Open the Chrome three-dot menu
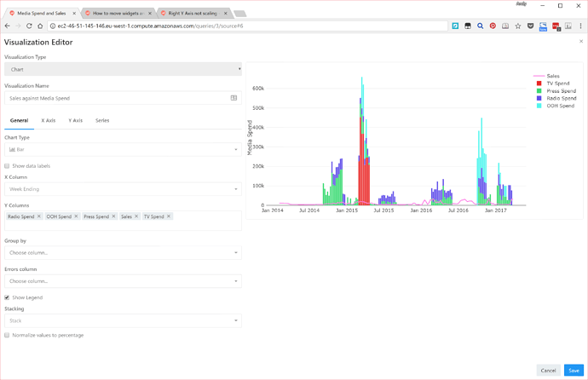The height and width of the screenshot is (380, 588). click(580, 26)
